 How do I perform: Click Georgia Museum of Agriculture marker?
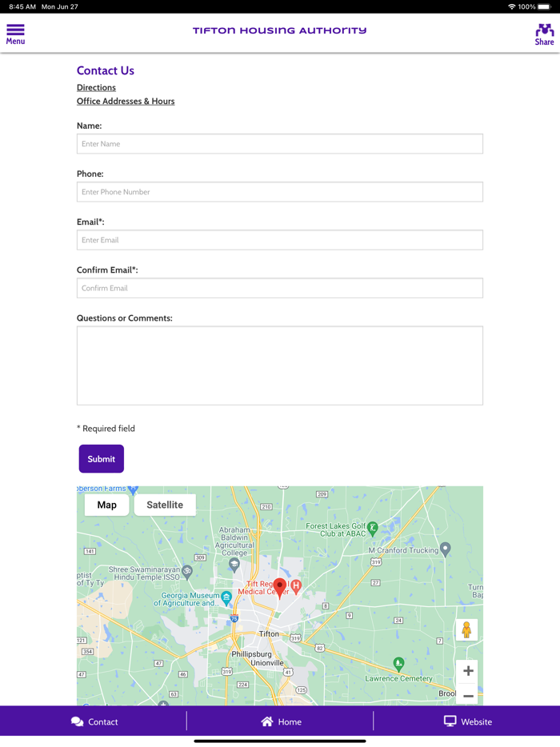click(x=226, y=597)
